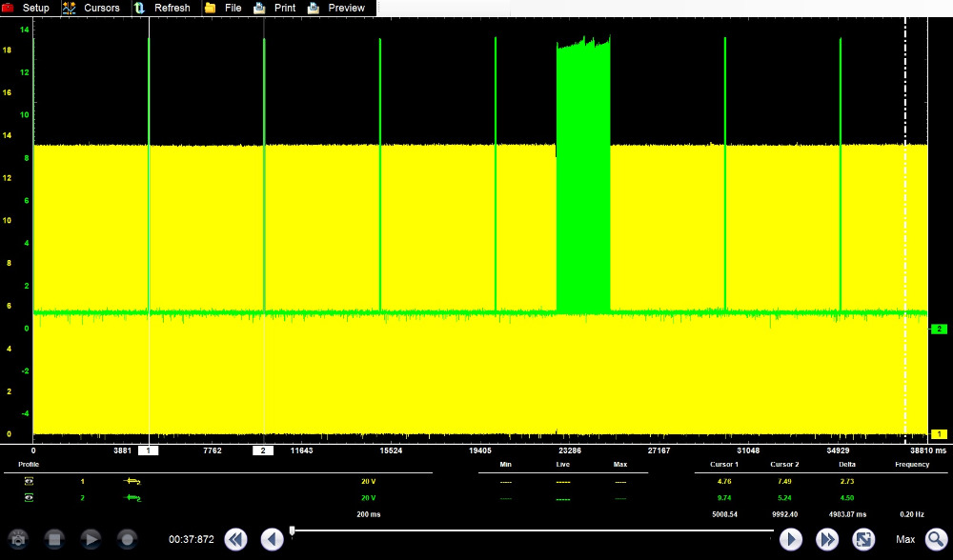Click the 38810 ms time axis label
The width and height of the screenshot is (953, 560).
(x=928, y=450)
